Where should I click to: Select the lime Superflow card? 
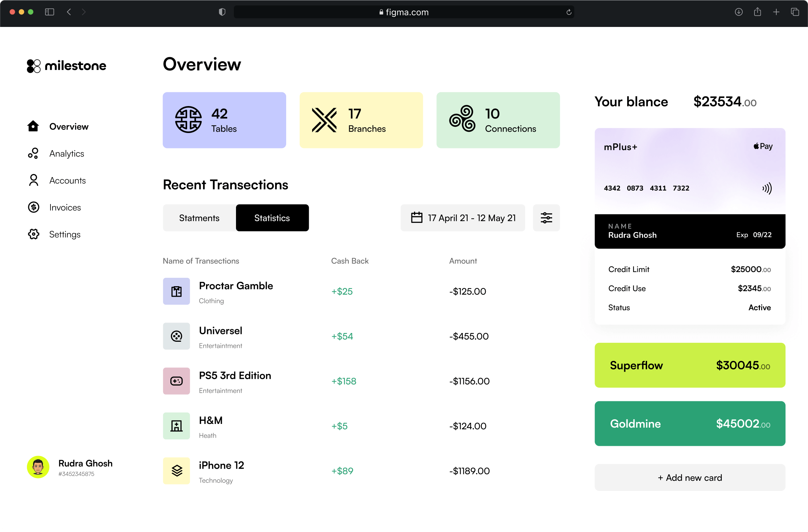[x=689, y=365]
